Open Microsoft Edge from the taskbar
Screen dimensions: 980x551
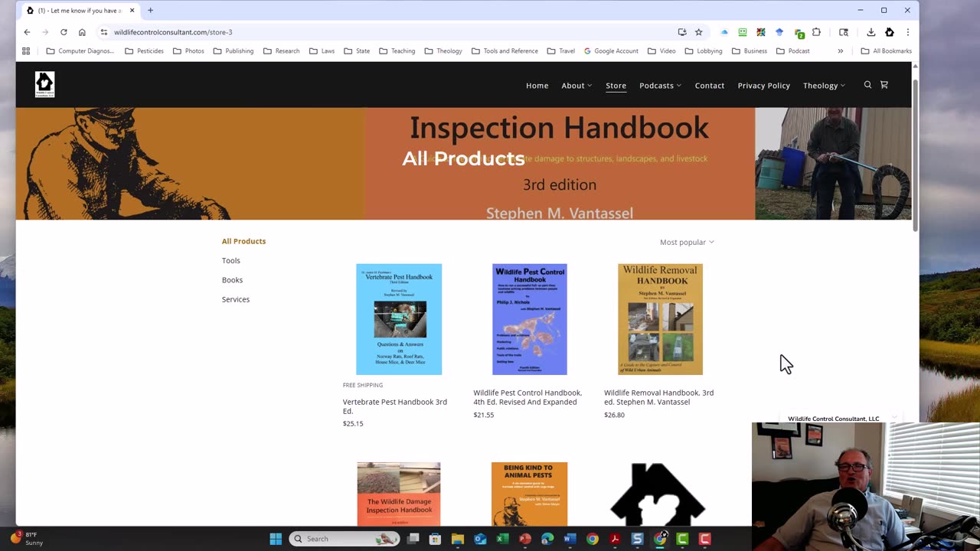pos(547,539)
